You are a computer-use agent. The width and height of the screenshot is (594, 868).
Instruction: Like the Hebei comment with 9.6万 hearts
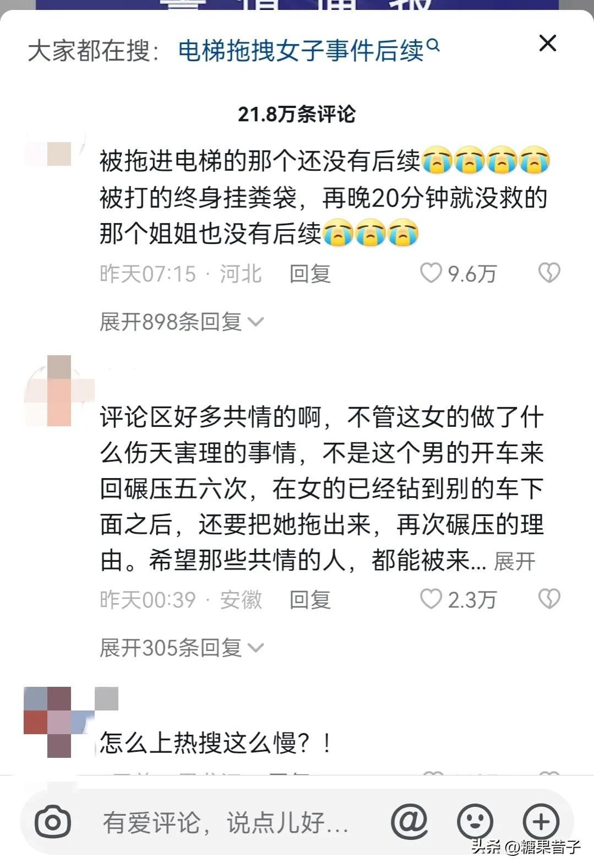point(430,273)
